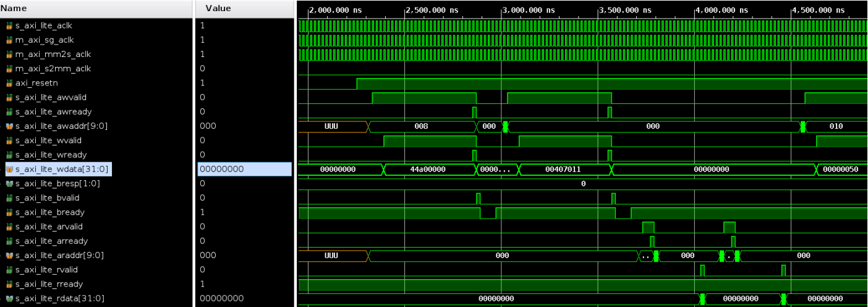Viewport: 868px width, 307px height.
Task: Click the Value column header
Action: tap(218, 9)
